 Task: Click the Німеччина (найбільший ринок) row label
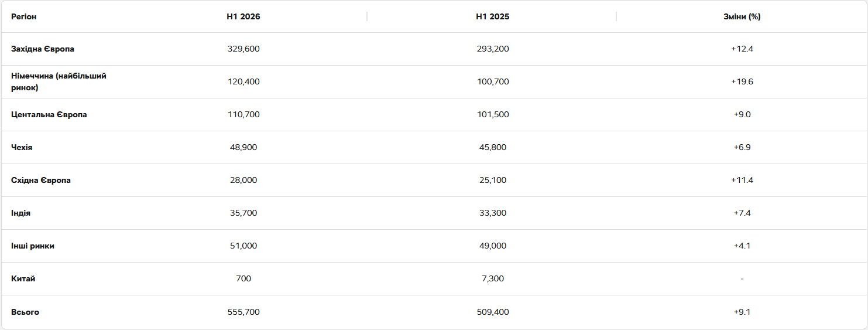(x=59, y=82)
